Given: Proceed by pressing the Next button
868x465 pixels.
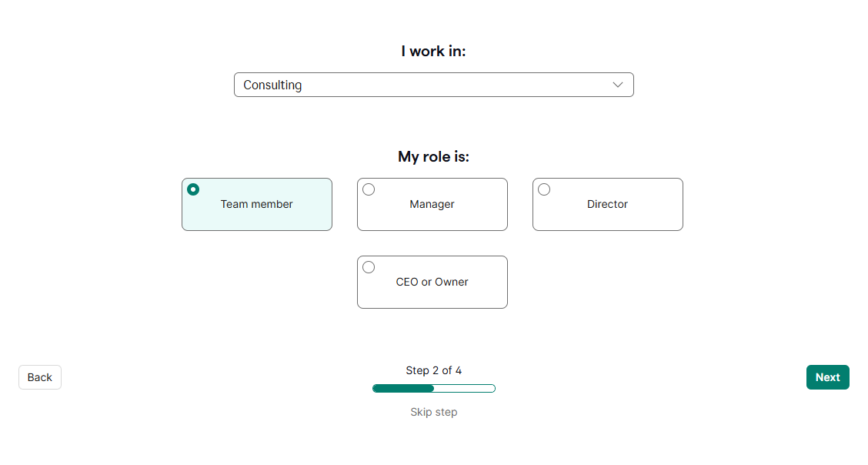Looking at the screenshot, I should pos(827,377).
